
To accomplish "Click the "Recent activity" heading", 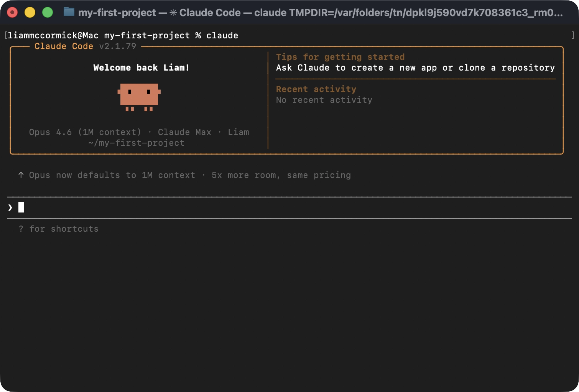I will pos(316,89).
